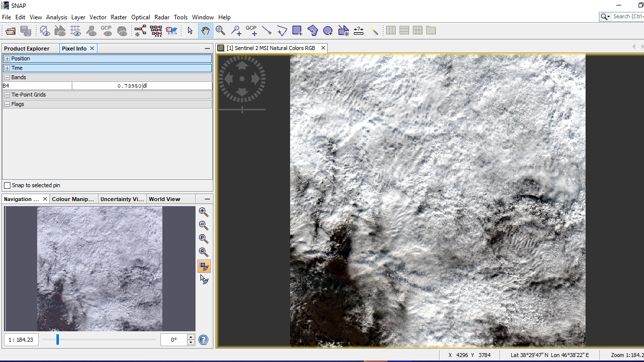The image size is (644, 362).
Task: Click the Open Product folder icon
Action: point(11,31)
